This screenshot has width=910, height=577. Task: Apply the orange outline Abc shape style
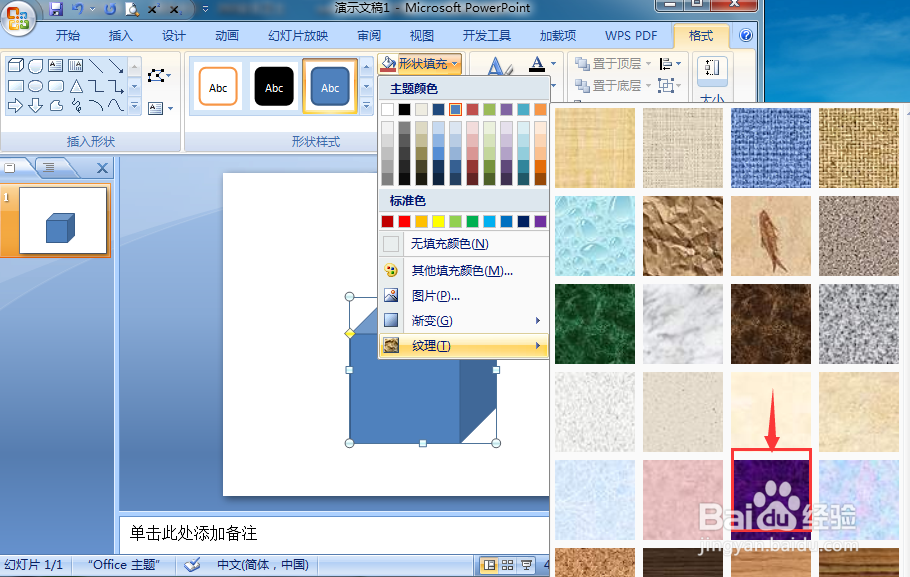pos(218,87)
